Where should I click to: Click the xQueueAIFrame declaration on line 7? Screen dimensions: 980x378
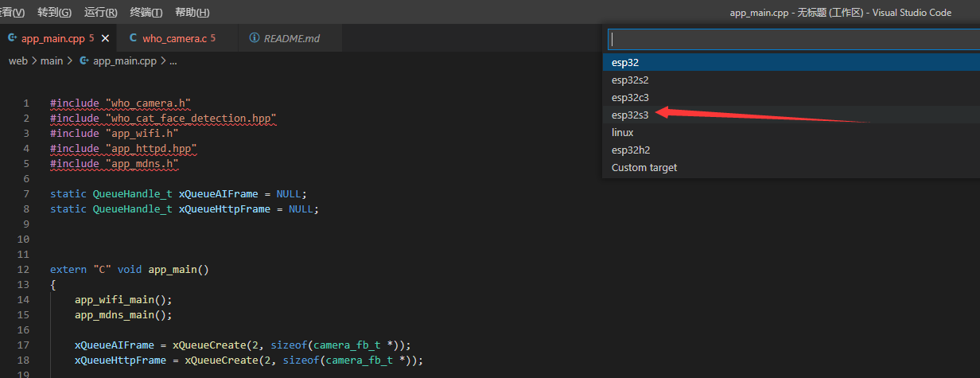pyautogui.click(x=224, y=193)
